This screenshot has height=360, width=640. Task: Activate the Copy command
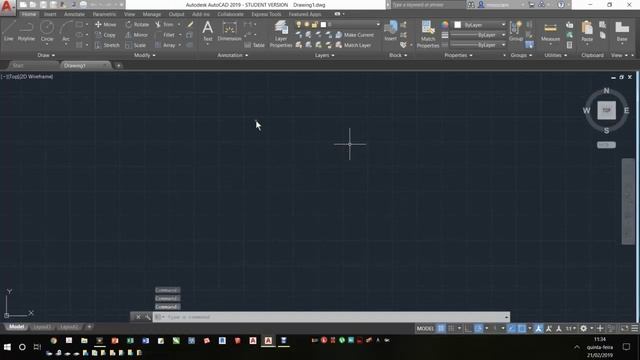[x=105, y=35]
